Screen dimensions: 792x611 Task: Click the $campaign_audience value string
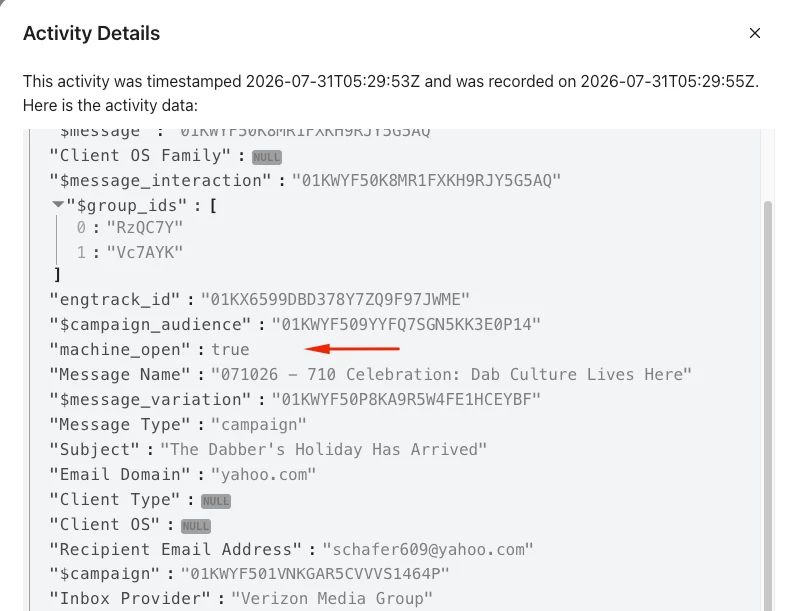click(406, 324)
